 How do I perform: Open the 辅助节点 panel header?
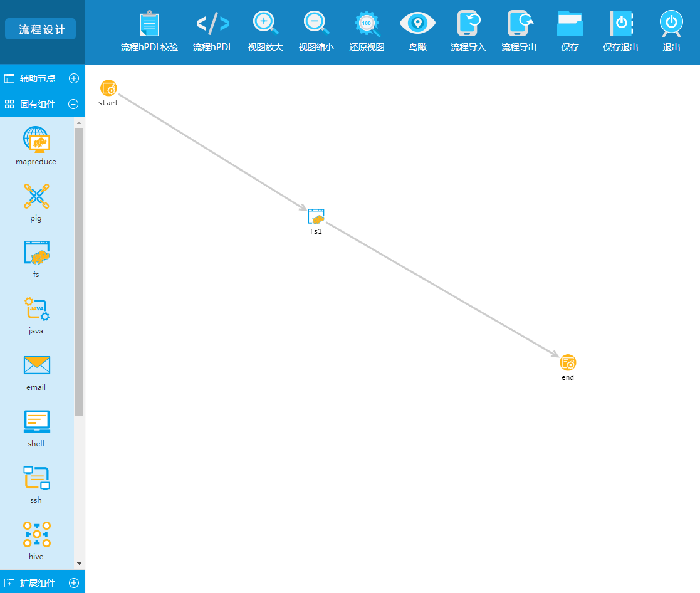click(x=43, y=78)
